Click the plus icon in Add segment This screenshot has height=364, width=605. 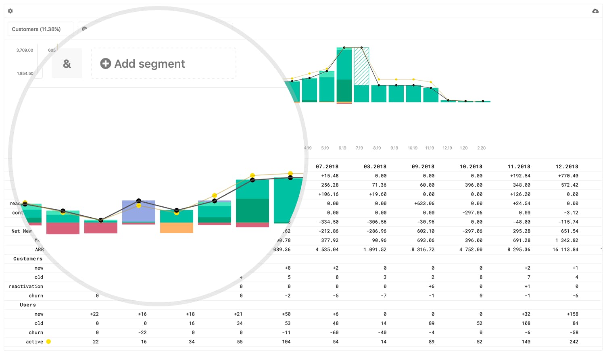point(106,64)
